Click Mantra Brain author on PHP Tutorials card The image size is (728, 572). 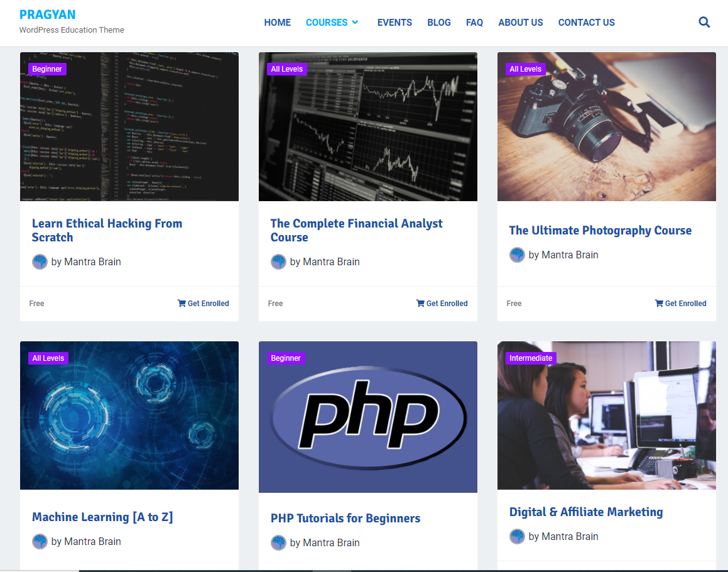331,542
